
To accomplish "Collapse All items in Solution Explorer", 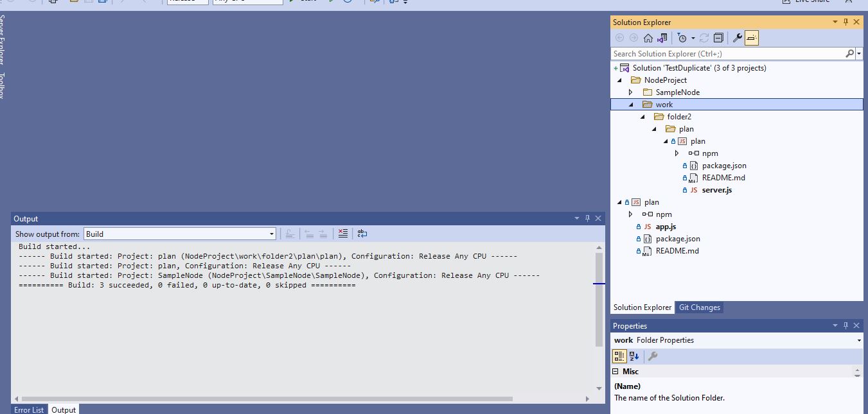I will point(718,37).
